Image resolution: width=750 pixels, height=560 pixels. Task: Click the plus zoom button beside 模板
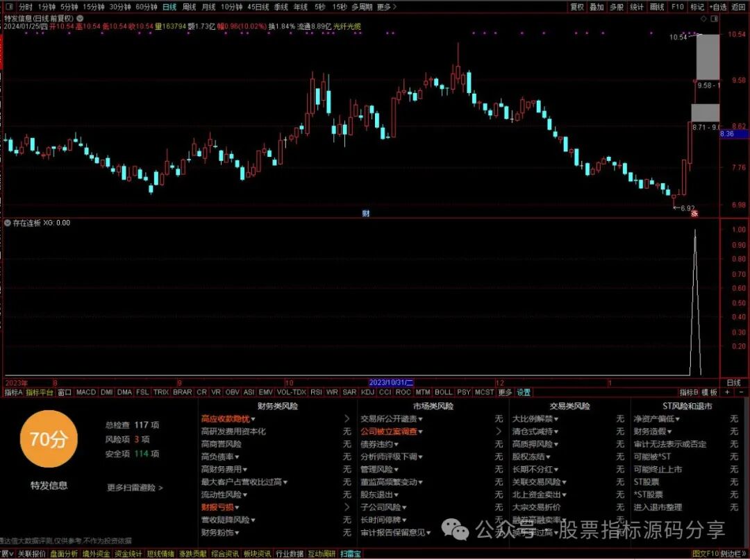click(728, 392)
